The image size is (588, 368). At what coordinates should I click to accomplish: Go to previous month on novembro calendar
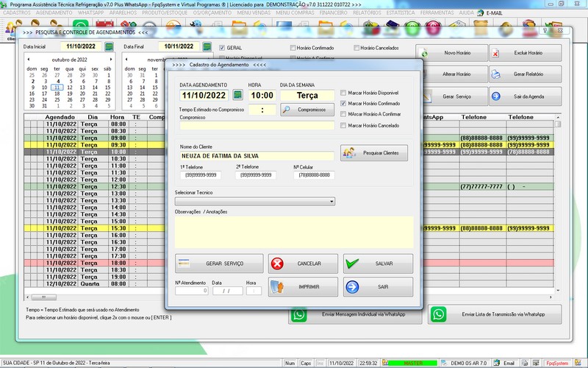coord(126,60)
